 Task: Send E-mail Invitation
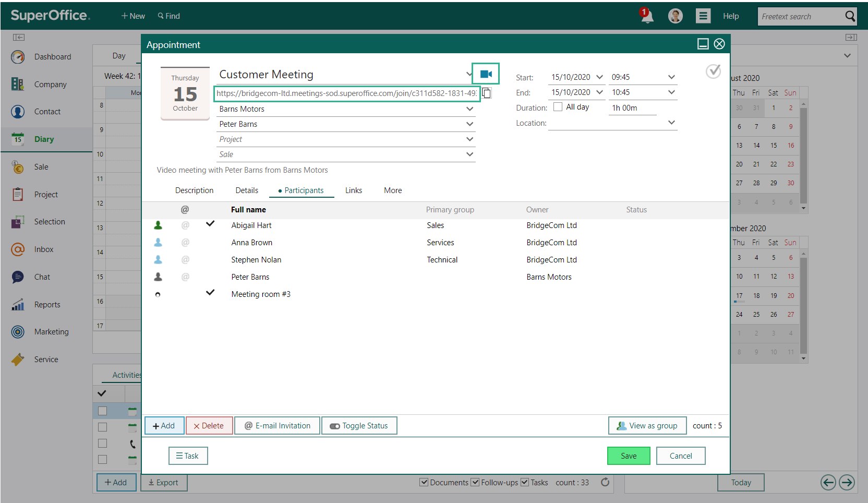click(278, 426)
